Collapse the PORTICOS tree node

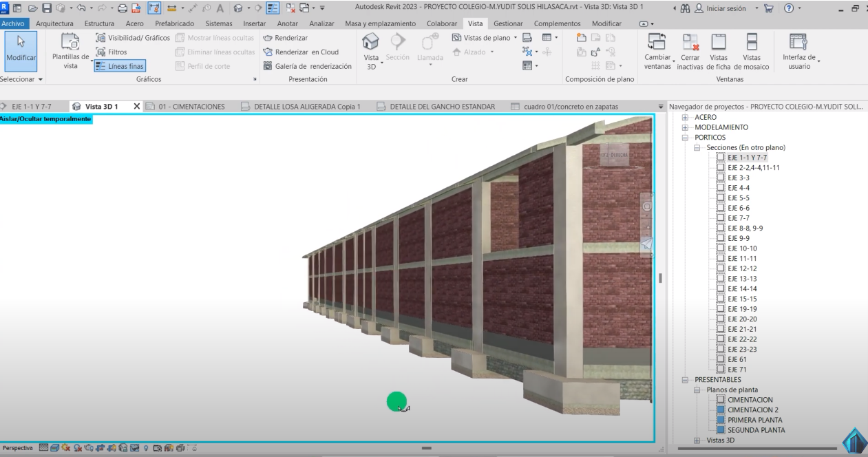tap(686, 138)
